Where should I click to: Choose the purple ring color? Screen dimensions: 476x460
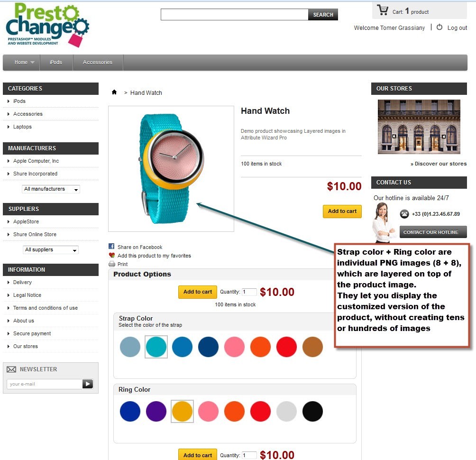[x=156, y=412]
